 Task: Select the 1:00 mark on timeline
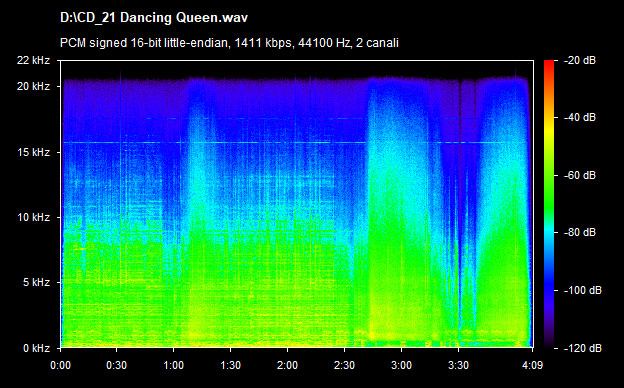tap(174, 365)
